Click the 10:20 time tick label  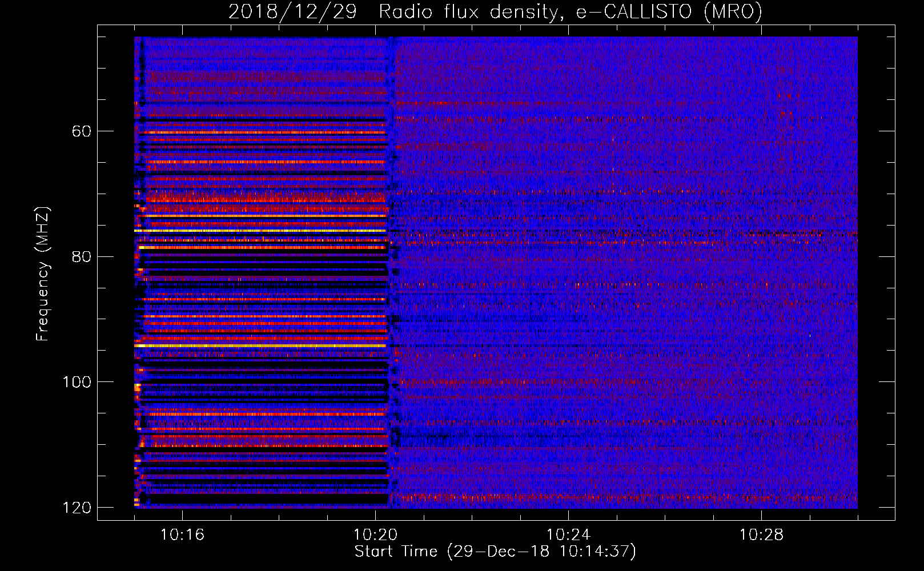(x=375, y=534)
